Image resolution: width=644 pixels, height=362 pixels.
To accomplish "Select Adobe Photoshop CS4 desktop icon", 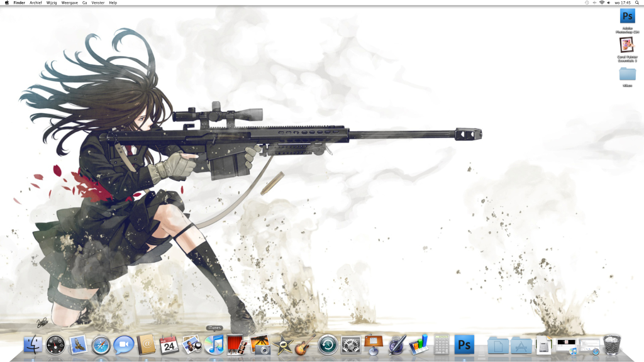I will point(627,16).
